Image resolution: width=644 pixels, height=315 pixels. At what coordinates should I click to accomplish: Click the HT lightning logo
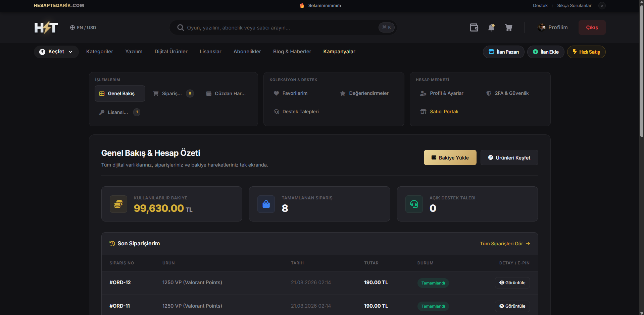(46, 27)
